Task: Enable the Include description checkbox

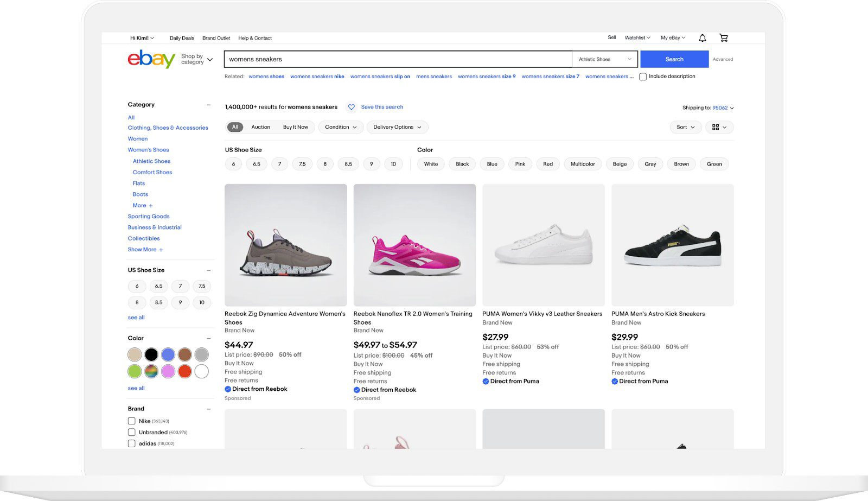Action: click(x=643, y=77)
